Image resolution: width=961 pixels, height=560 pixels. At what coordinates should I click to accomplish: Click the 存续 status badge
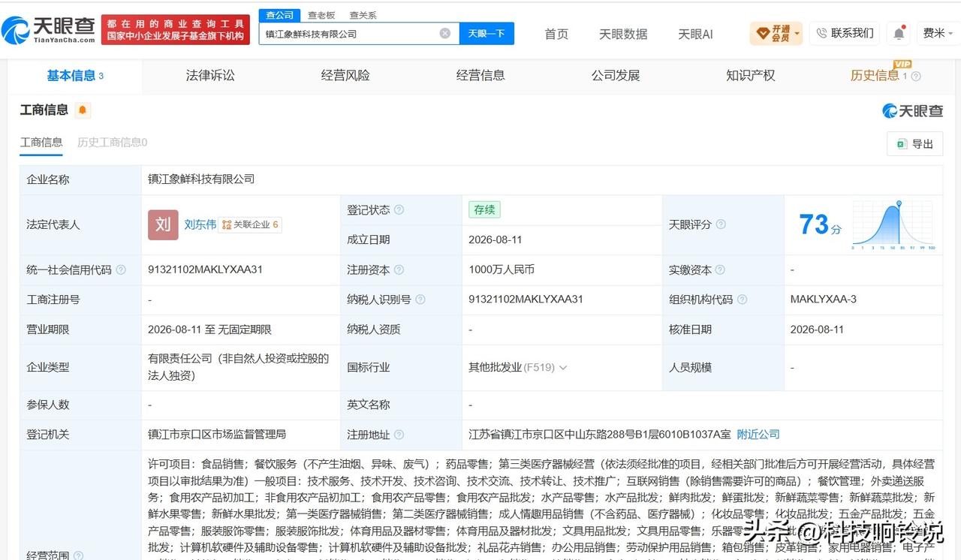tap(484, 210)
